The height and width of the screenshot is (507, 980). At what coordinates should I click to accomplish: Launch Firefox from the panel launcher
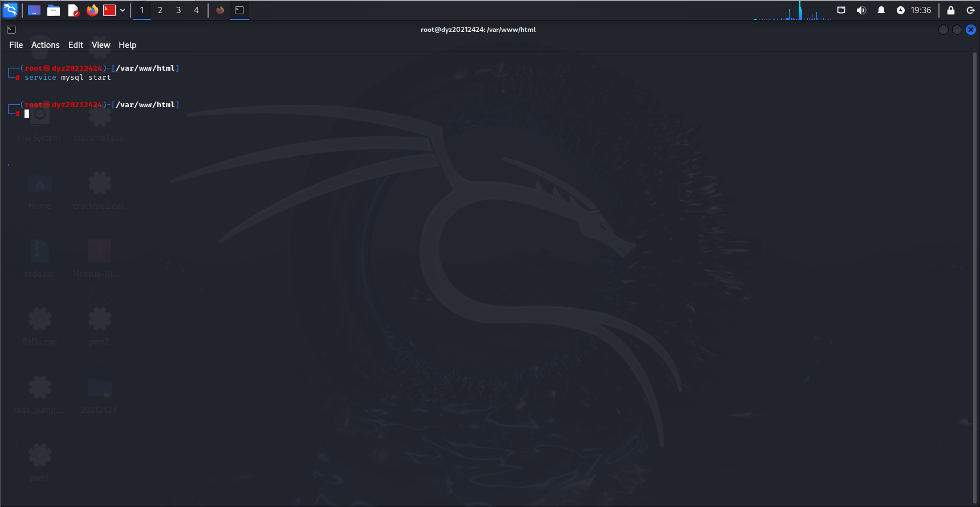coord(92,10)
